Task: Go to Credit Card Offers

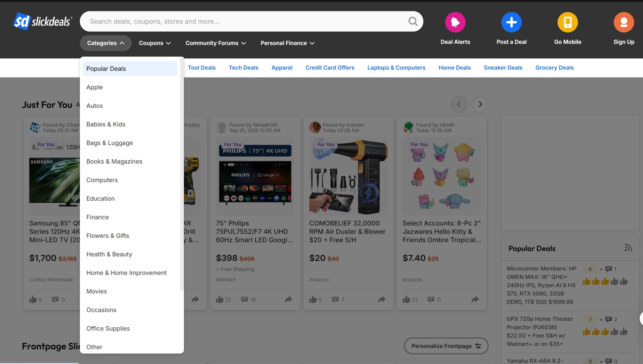Action: pos(330,68)
